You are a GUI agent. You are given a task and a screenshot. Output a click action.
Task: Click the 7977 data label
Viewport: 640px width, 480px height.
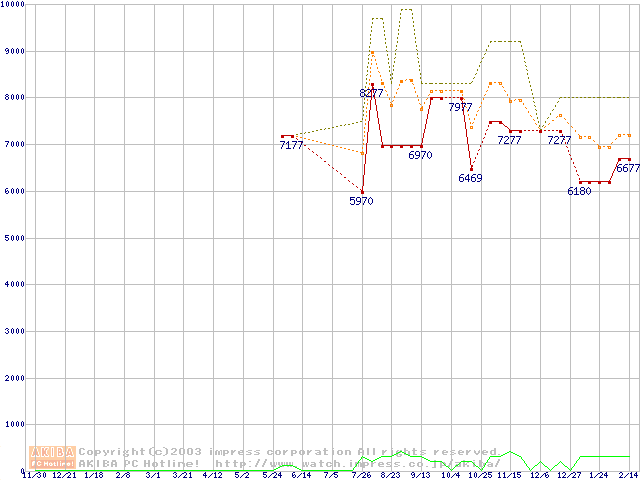point(460,107)
